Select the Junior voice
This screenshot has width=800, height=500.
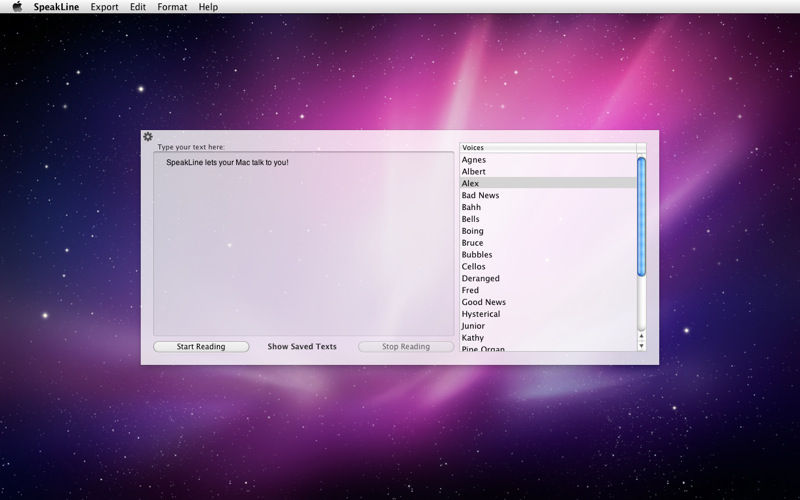coord(548,326)
